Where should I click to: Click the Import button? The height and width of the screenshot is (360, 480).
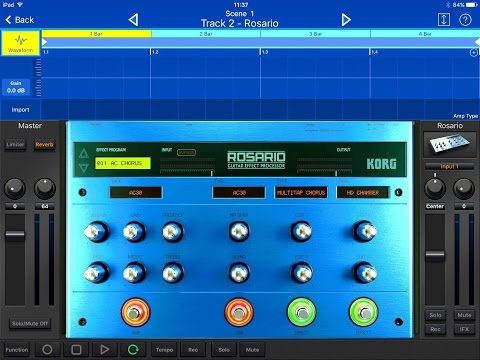[x=20, y=110]
